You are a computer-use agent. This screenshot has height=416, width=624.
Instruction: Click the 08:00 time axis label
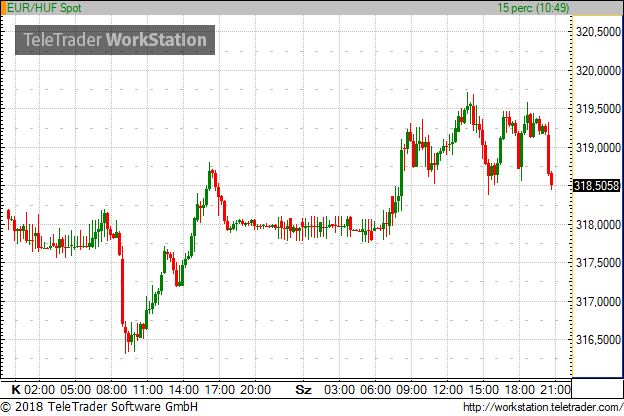[x=111, y=389]
